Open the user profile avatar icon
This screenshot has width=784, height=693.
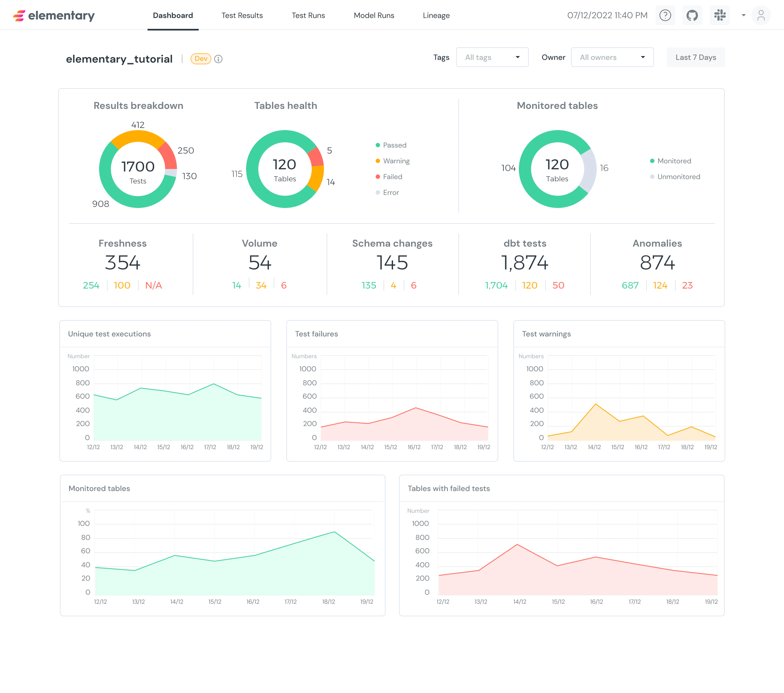tap(761, 15)
